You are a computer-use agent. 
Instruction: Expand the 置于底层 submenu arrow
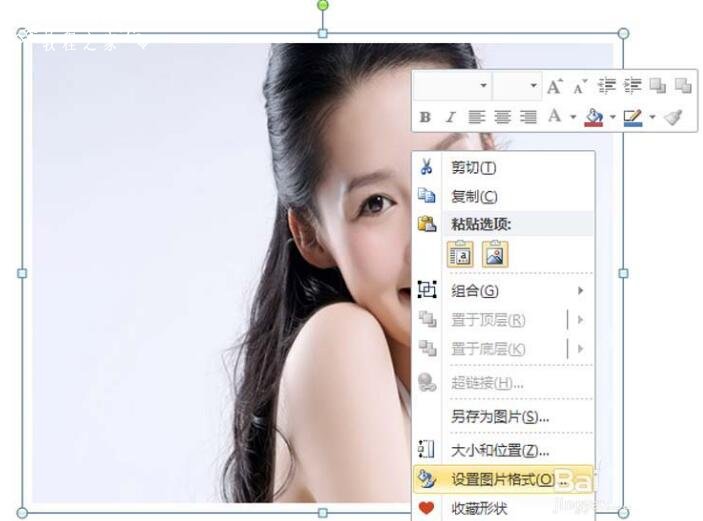581,349
